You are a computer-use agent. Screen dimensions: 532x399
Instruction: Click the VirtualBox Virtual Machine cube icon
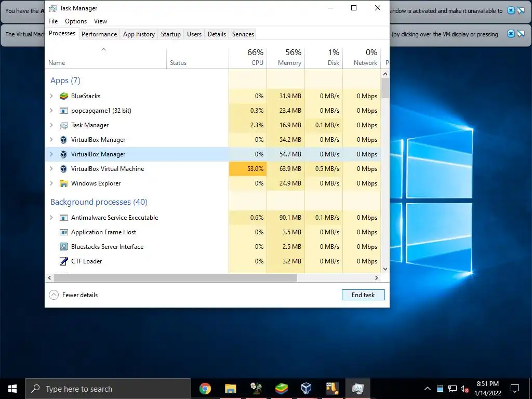click(63, 169)
